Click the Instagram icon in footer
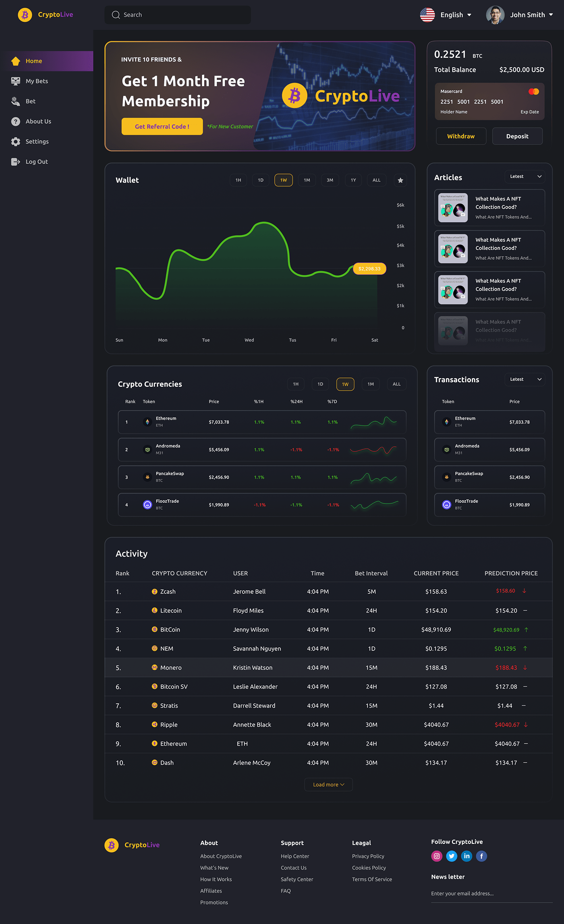The height and width of the screenshot is (924, 564). [437, 856]
